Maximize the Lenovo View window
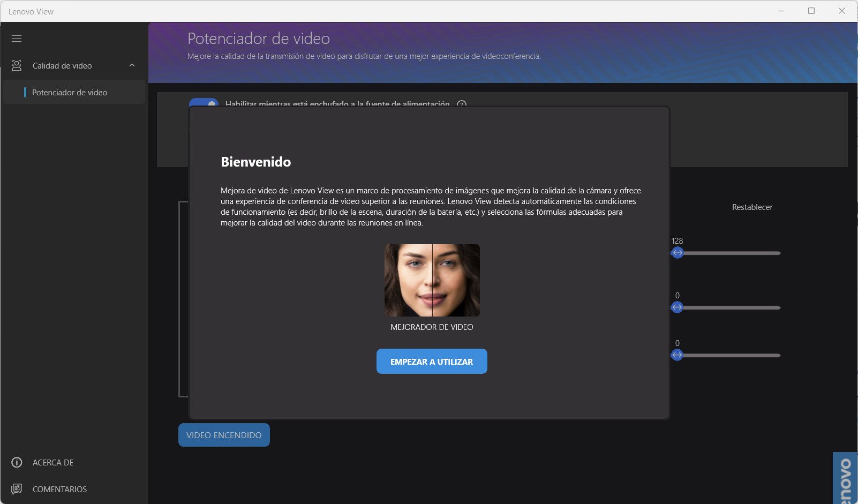This screenshot has height=504, width=858. pos(811,11)
